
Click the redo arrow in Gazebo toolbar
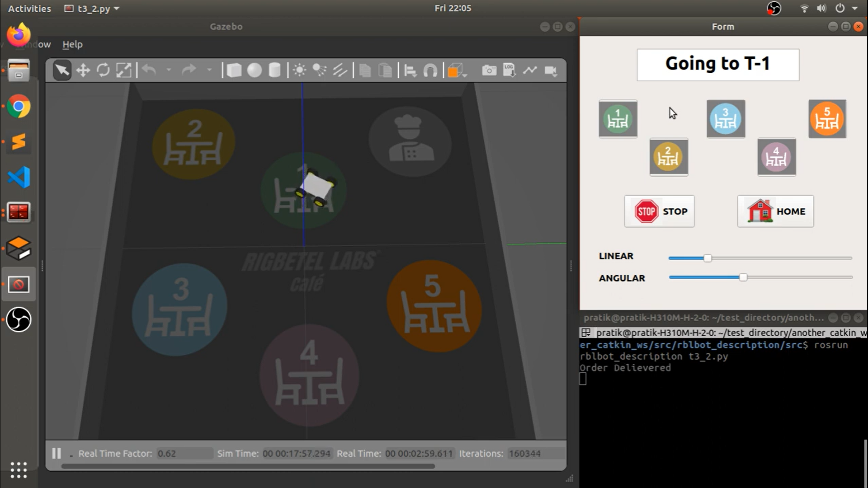[189, 70]
